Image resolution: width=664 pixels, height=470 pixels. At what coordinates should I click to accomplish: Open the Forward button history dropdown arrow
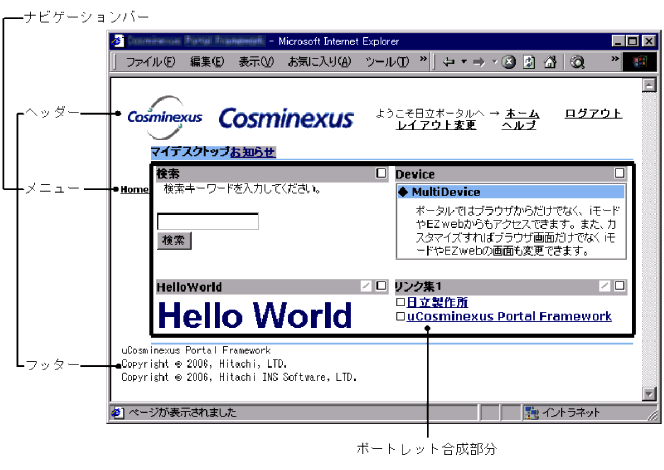494,62
